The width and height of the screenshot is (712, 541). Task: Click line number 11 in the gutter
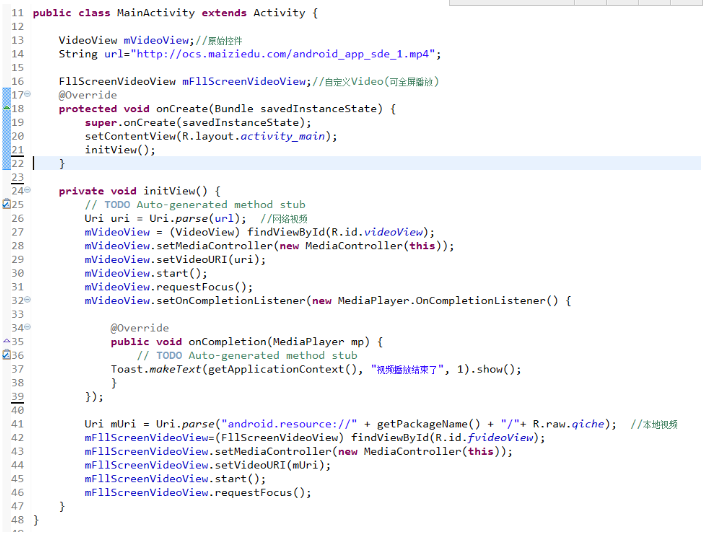[17, 13]
